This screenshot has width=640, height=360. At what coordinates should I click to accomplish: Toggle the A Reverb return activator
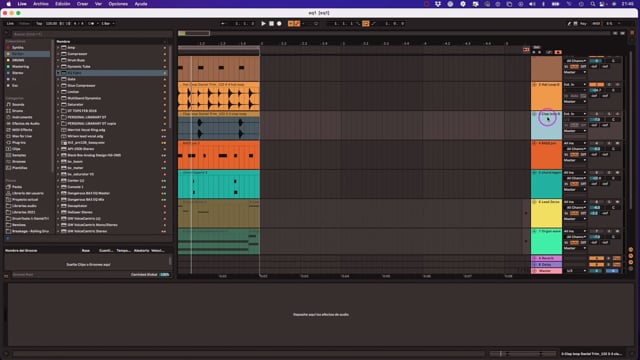pos(596,258)
